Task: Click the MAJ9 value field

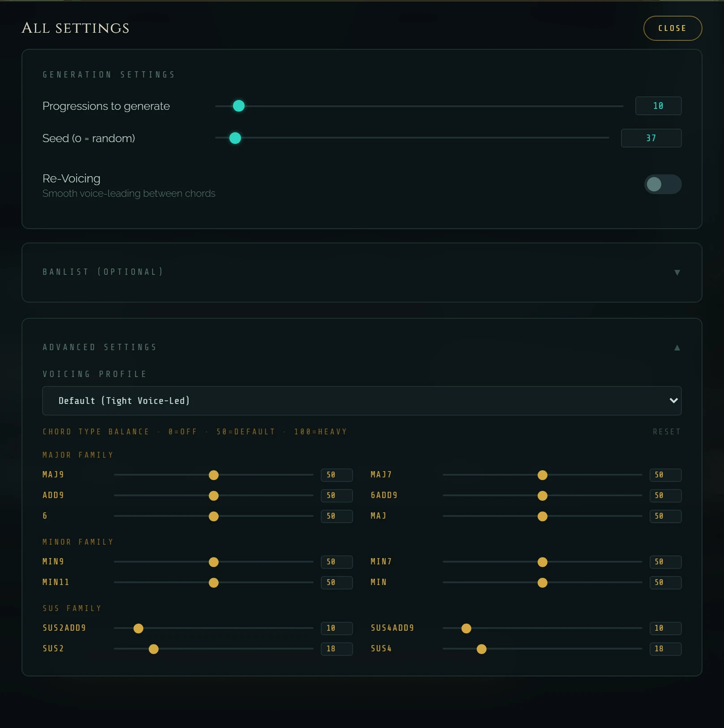Action: pos(337,475)
